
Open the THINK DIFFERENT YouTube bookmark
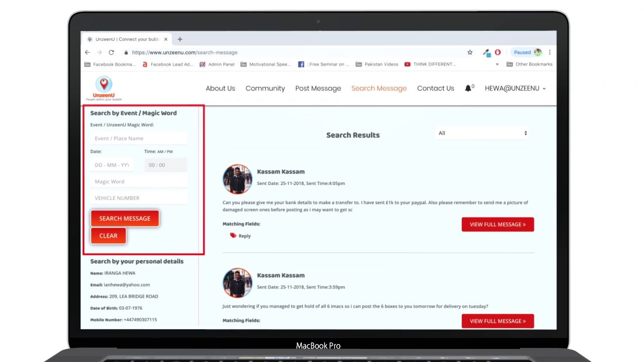click(x=430, y=64)
